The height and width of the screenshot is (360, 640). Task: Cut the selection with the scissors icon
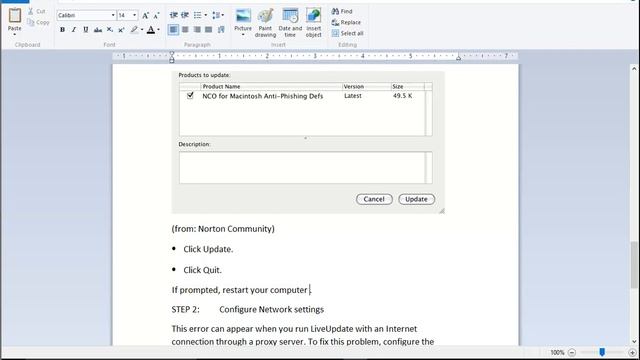point(31,11)
